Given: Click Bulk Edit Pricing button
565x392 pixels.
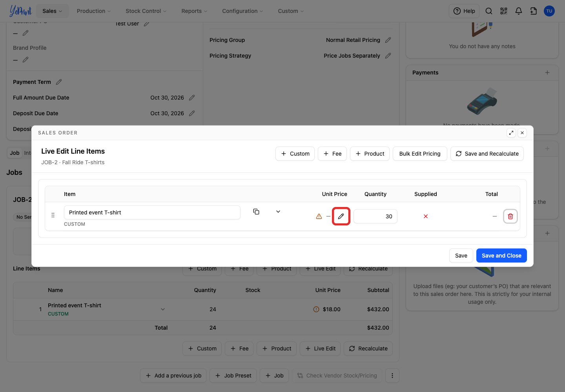Looking at the screenshot, I should (420, 154).
